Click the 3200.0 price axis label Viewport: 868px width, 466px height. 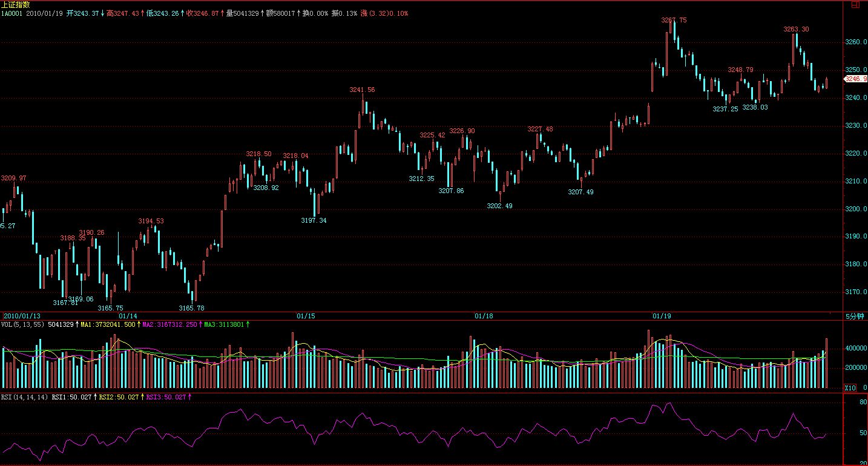[856, 209]
